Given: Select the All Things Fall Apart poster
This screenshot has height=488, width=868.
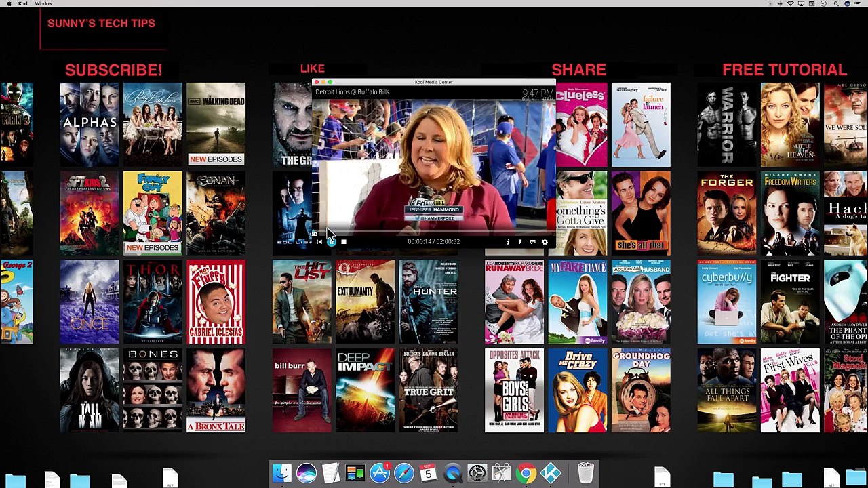Looking at the screenshot, I should 727,390.
